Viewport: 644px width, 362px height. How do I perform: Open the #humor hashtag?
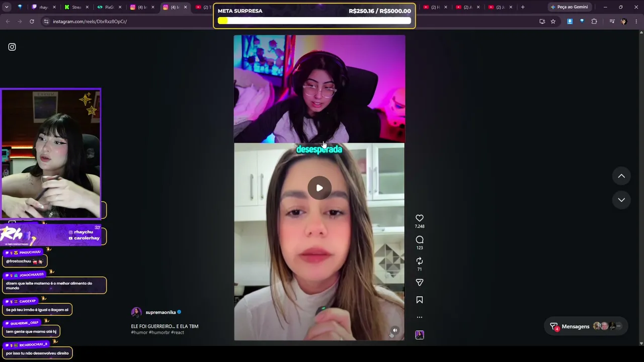pos(139,332)
